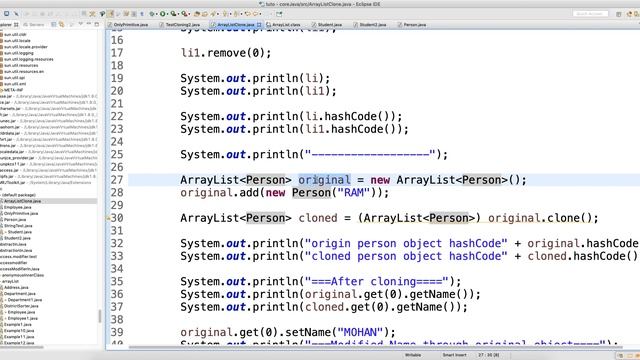
Task: Select the ArrayListClone.java editor tab
Action: click(236, 25)
